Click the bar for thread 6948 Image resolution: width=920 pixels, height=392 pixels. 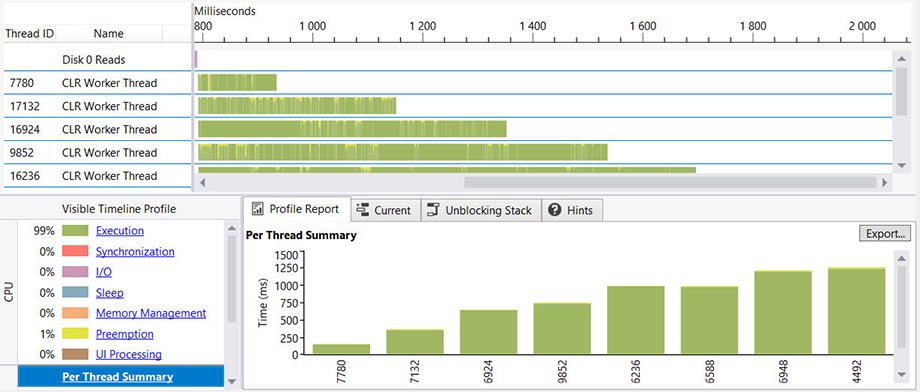point(783,312)
